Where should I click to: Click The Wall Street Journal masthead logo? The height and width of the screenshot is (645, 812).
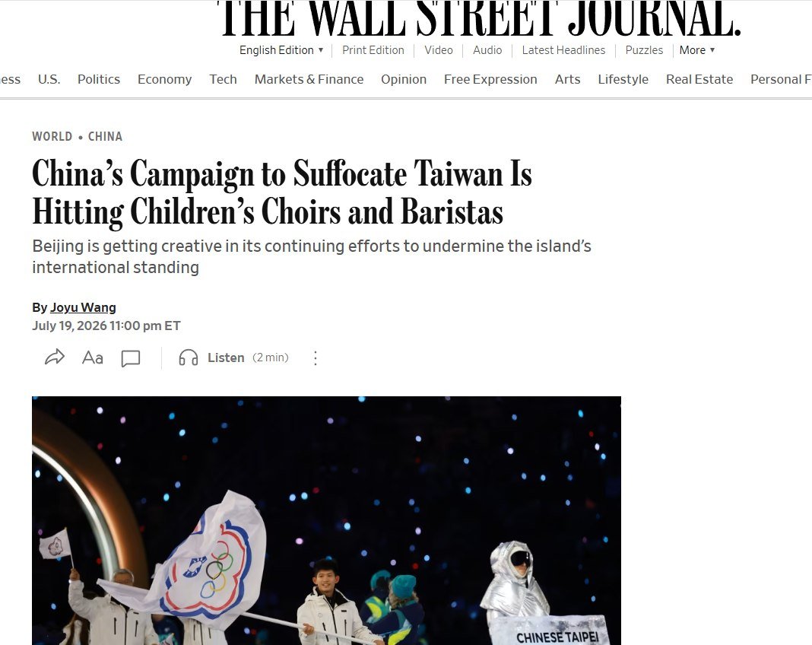click(481, 19)
